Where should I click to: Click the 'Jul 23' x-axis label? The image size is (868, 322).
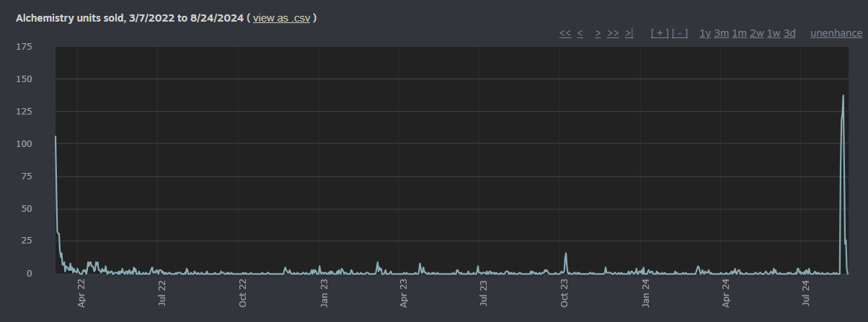[x=484, y=294]
